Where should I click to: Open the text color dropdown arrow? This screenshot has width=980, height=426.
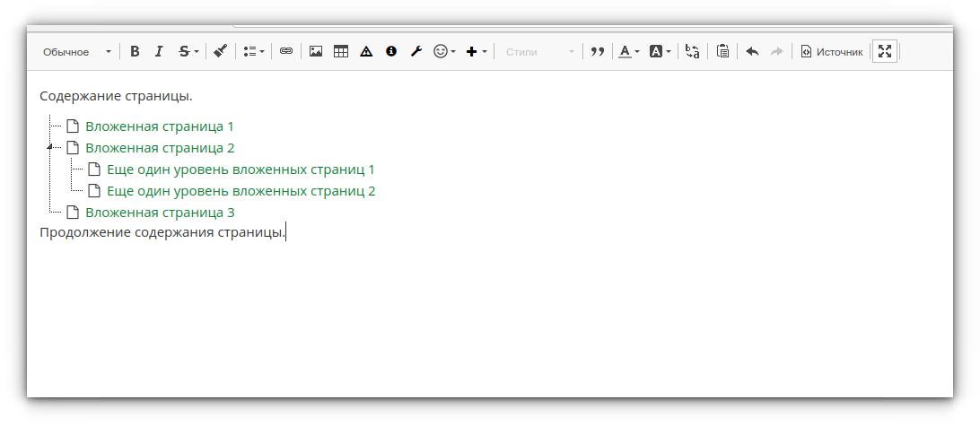[x=637, y=52]
